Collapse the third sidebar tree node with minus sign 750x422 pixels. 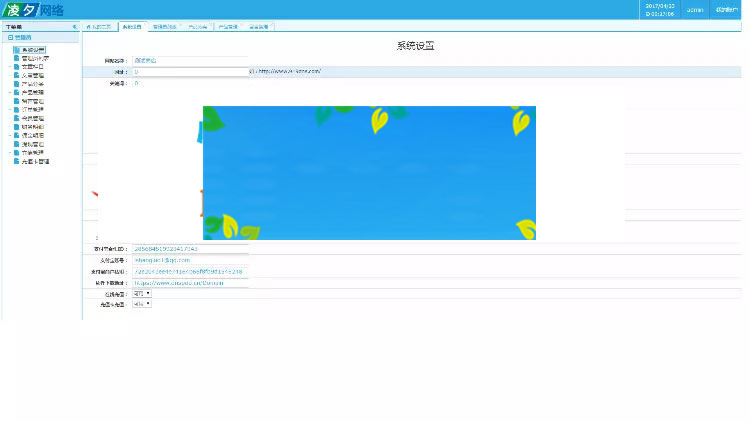tap(9, 67)
